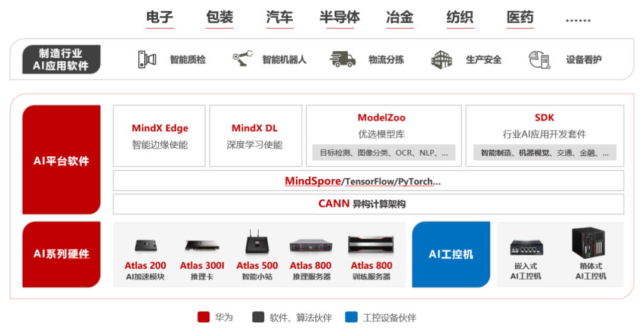Click the 软件、算法伙伴 legend text
Screen dimensions: 644x329
tap(301, 318)
